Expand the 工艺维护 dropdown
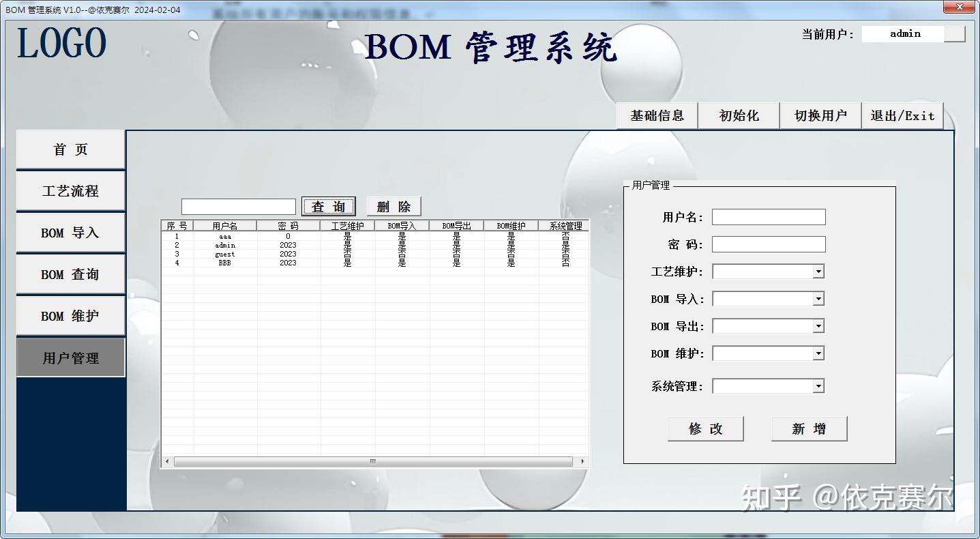 pyautogui.click(x=818, y=271)
